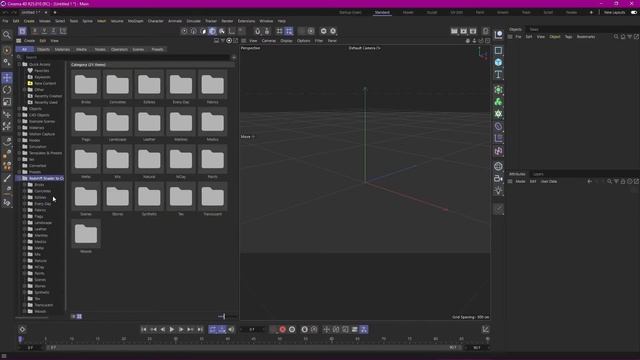Open the Character menu
This screenshot has width=640, height=360.
pyautogui.click(x=156, y=21)
